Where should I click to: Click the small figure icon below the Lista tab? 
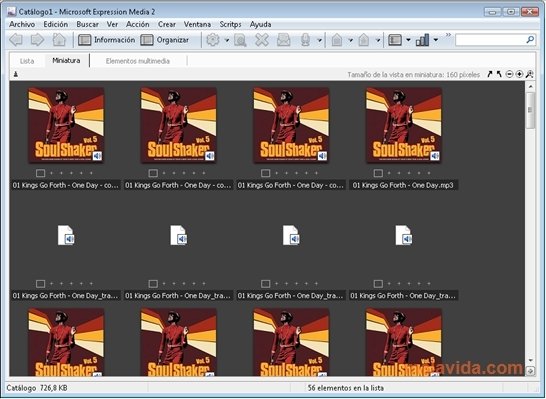pyautogui.click(x=15, y=74)
